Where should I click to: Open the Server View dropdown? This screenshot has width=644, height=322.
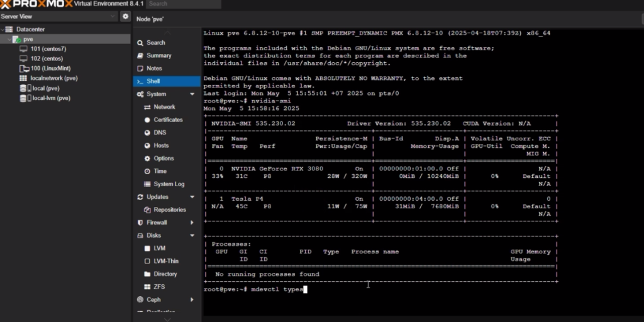click(58, 16)
